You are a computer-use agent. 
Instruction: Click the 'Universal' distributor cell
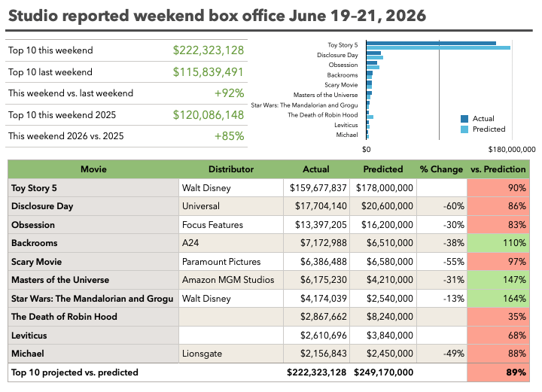231,206
